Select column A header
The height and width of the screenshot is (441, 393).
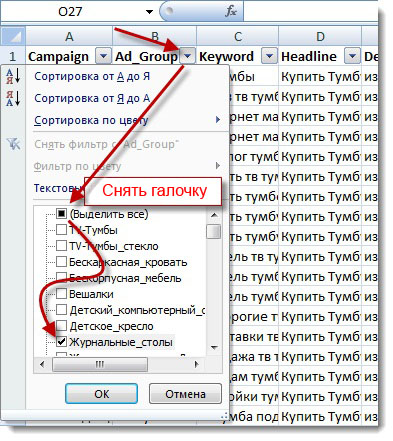[69, 36]
